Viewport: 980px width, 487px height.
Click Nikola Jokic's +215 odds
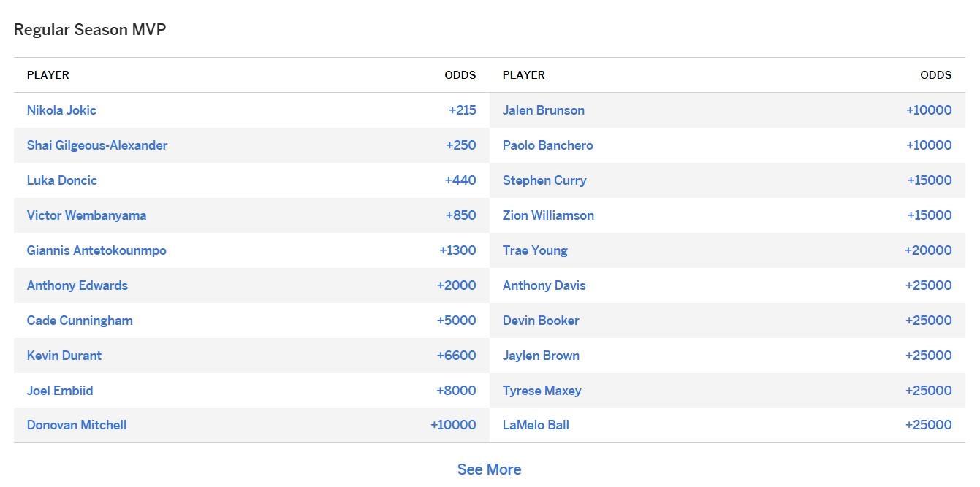(x=463, y=110)
